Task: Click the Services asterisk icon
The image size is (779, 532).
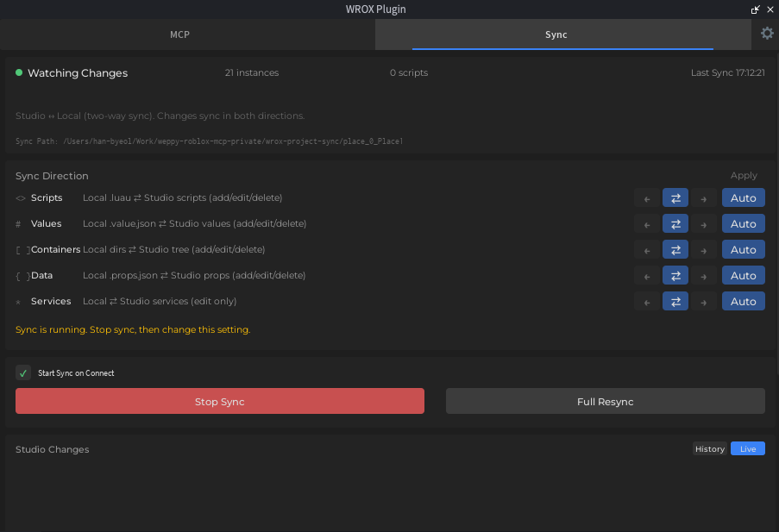Action: (x=19, y=301)
